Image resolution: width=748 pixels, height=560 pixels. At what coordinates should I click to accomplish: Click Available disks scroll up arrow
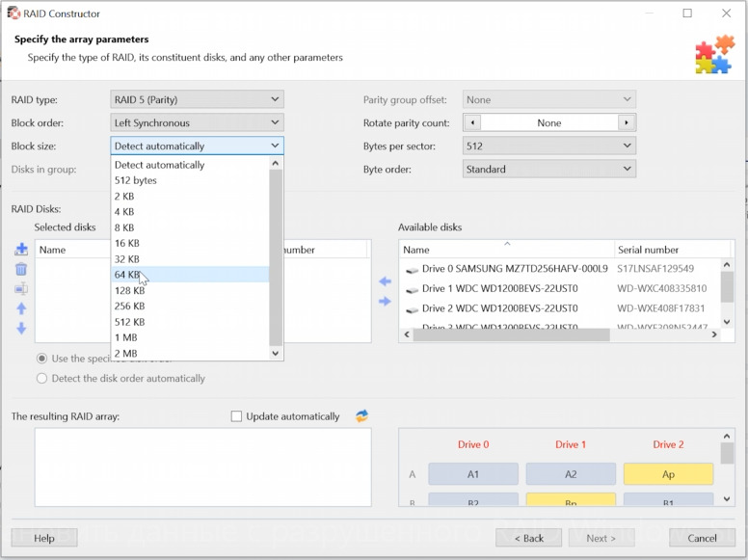(x=727, y=264)
